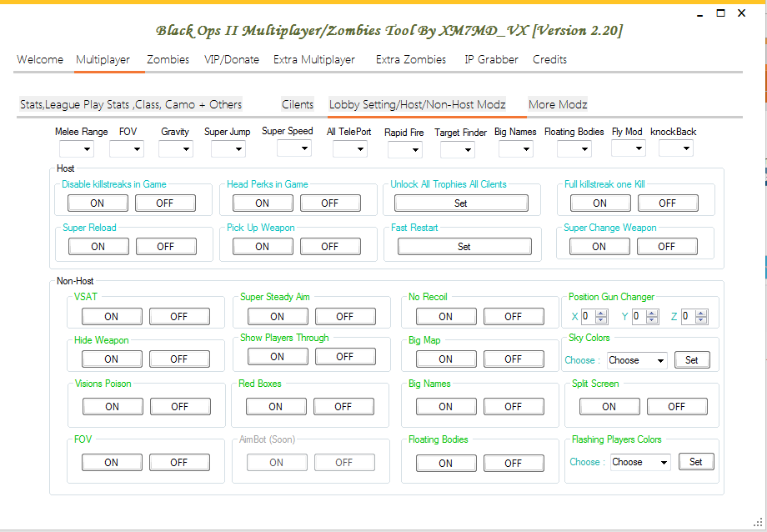Expand the Melee Range dropdown

pyautogui.click(x=77, y=148)
